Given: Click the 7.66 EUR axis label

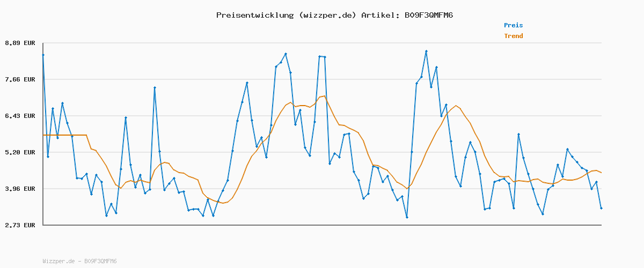Looking at the screenshot, I should [20, 79].
